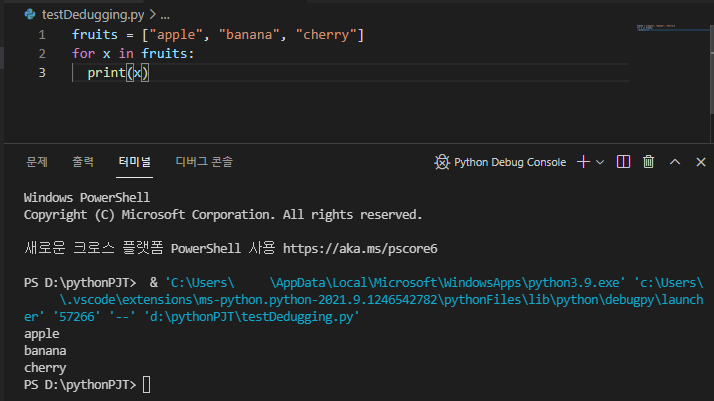Open the terminal launch profile dropdown chevron

pos(600,162)
